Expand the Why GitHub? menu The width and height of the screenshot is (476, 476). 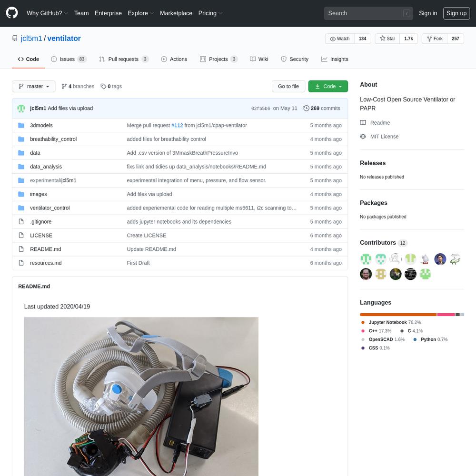[47, 13]
